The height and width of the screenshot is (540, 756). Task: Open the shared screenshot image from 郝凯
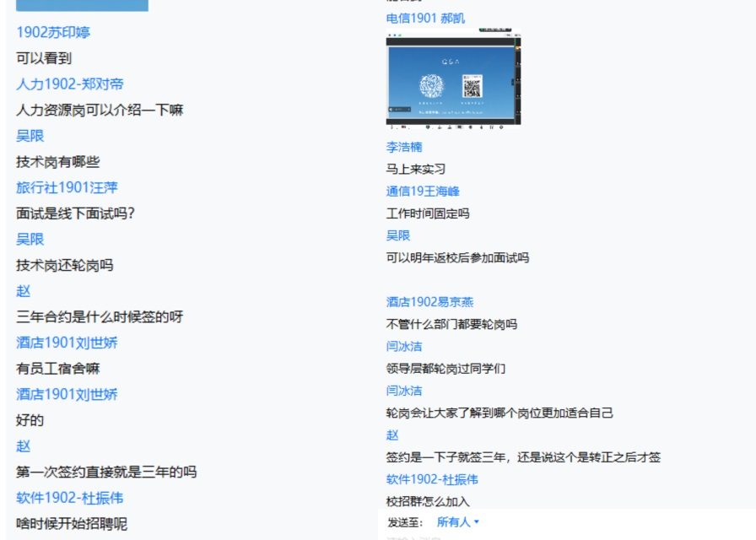click(453, 79)
